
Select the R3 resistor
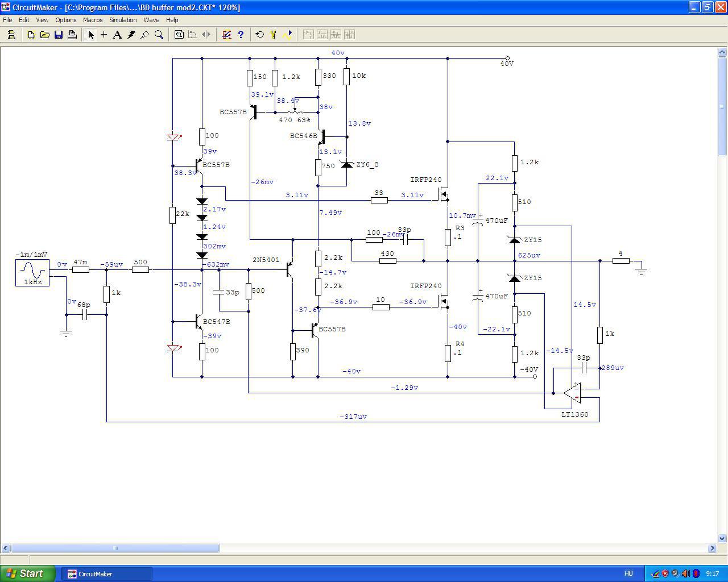[x=448, y=238]
